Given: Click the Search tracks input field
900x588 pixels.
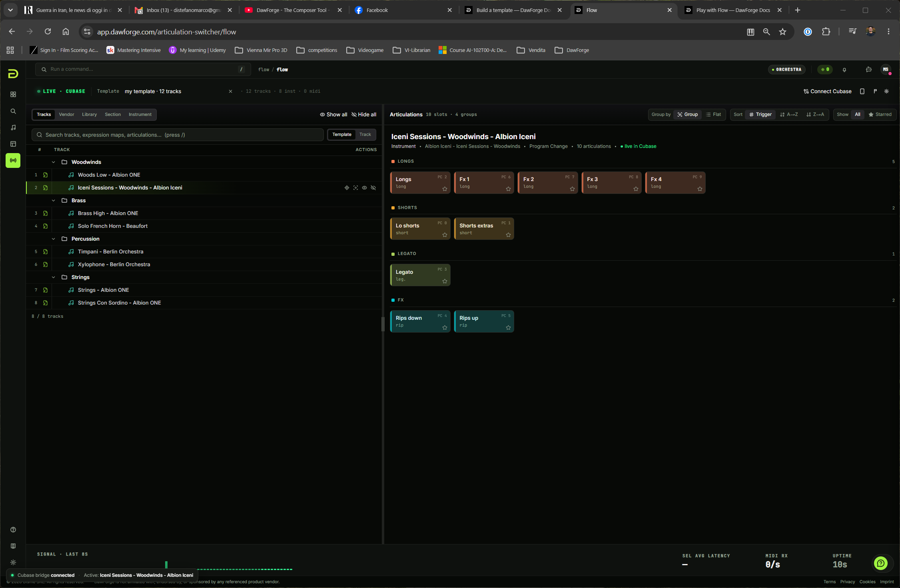Looking at the screenshot, I should (x=178, y=135).
